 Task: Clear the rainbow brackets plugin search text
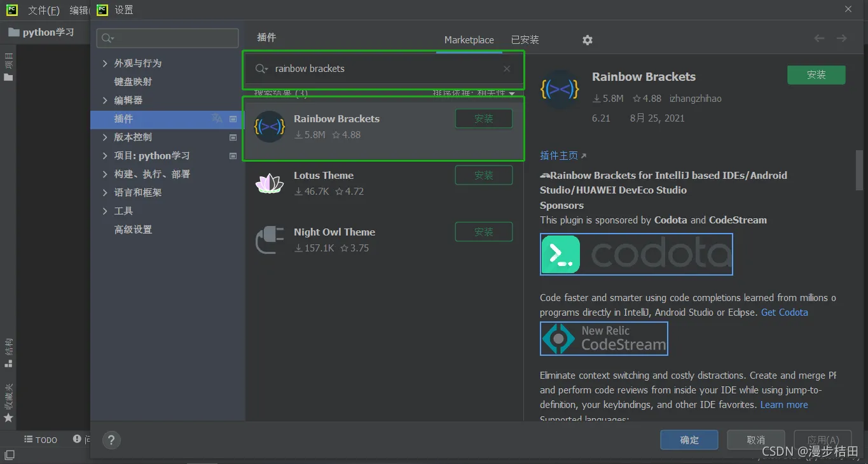click(x=507, y=69)
